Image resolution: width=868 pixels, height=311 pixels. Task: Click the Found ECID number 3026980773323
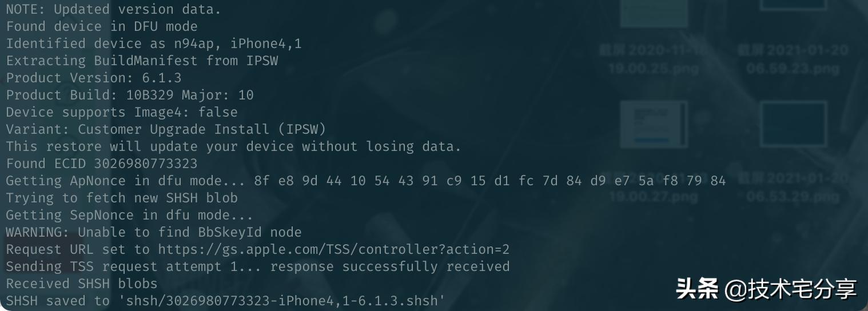[x=145, y=164]
